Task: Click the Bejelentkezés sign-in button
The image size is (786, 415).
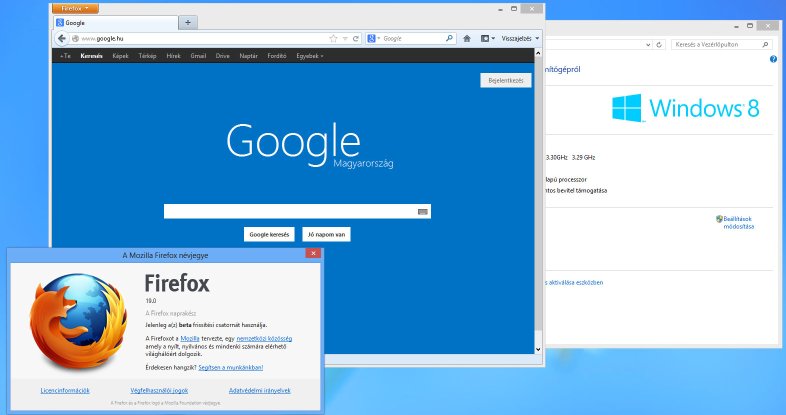Action: 506,80
